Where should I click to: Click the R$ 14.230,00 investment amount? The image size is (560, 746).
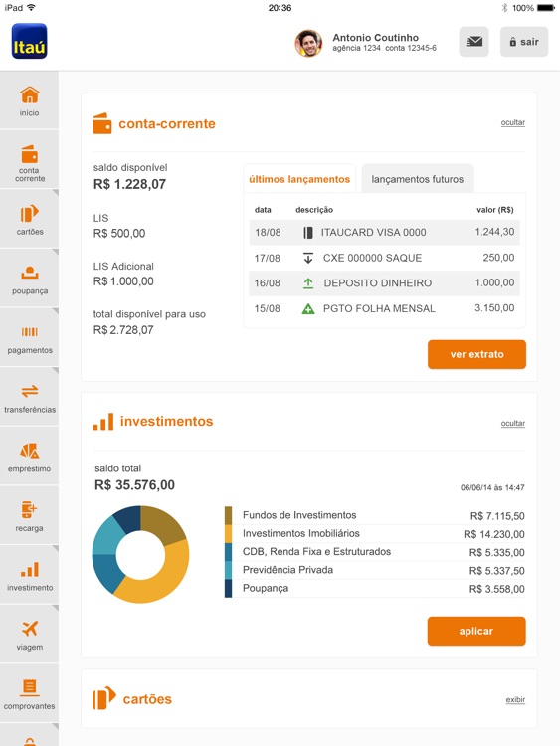[x=494, y=535]
